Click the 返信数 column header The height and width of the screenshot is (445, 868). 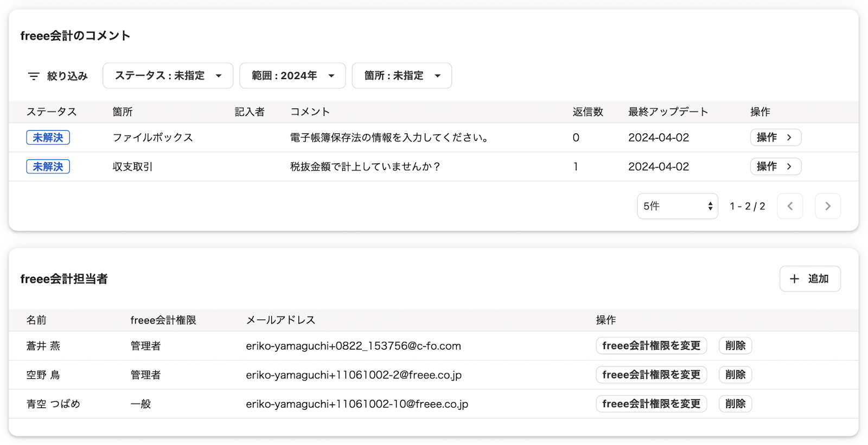pyautogui.click(x=588, y=112)
